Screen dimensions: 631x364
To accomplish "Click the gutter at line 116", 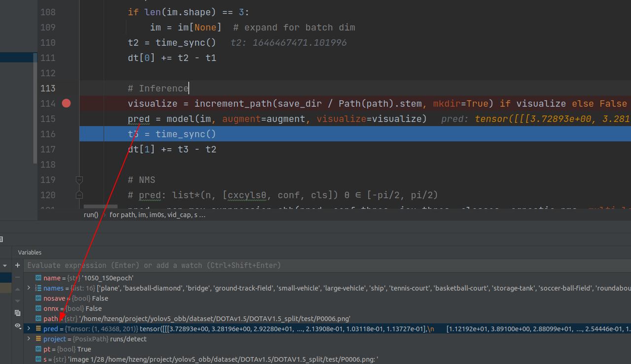I will (x=47, y=134).
